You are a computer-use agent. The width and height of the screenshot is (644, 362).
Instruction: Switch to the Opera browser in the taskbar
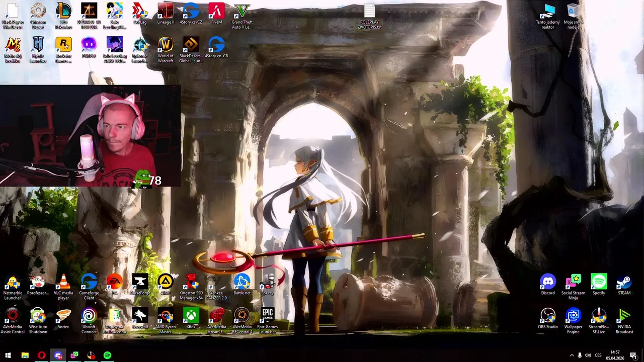[41, 355]
